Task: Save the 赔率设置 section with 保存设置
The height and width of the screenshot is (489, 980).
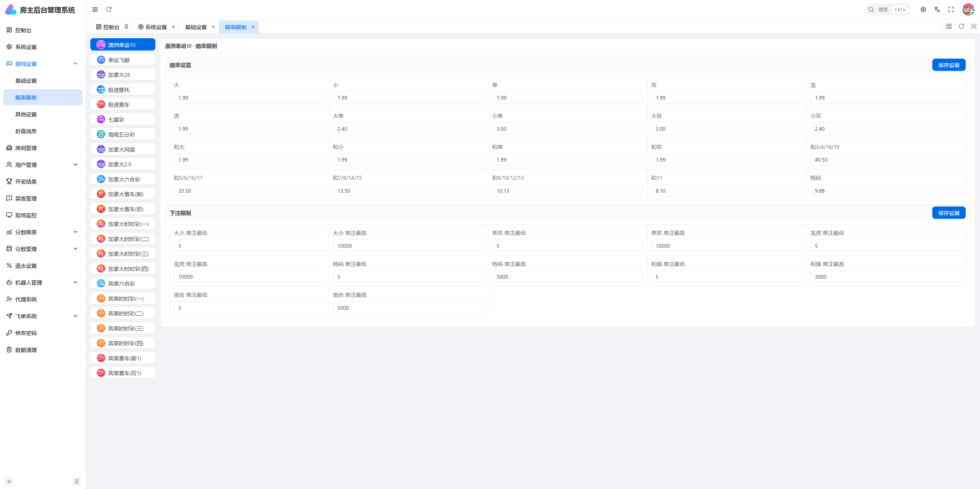Action: coord(948,65)
